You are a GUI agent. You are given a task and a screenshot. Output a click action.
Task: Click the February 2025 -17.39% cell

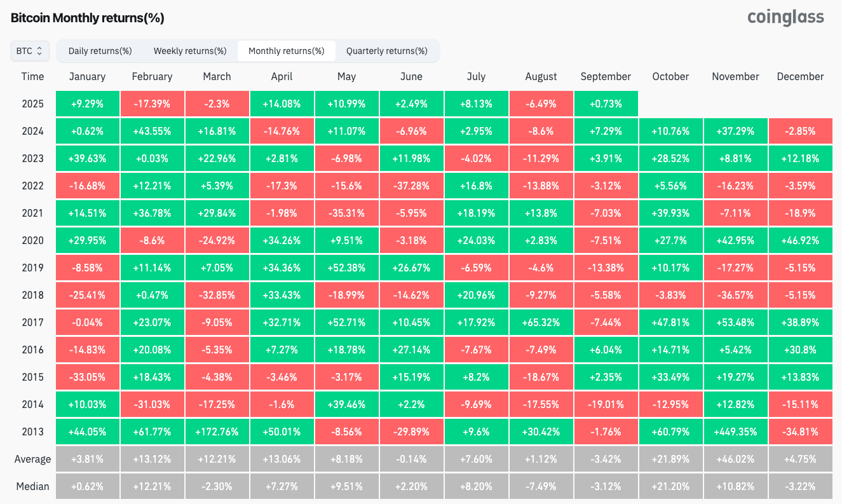tap(152, 104)
